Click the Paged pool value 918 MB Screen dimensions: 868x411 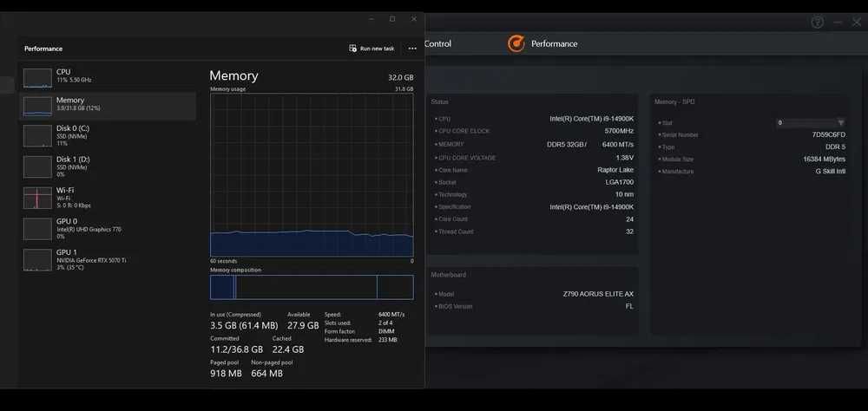tap(226, 374)
